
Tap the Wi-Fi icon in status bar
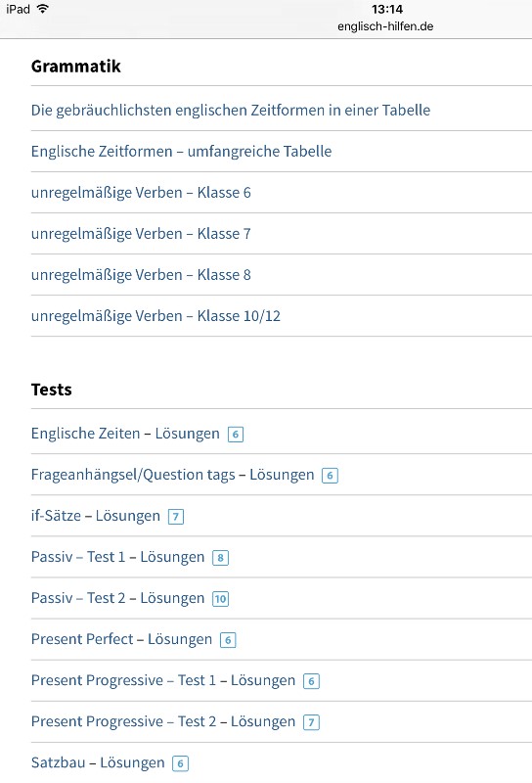[43, 9]
